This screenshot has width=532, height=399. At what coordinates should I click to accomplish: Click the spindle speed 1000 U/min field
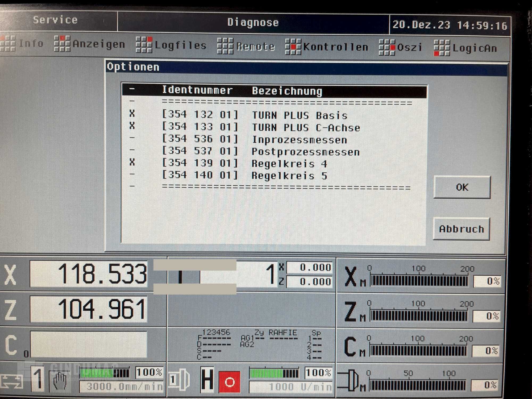click(x=291, y=387)
